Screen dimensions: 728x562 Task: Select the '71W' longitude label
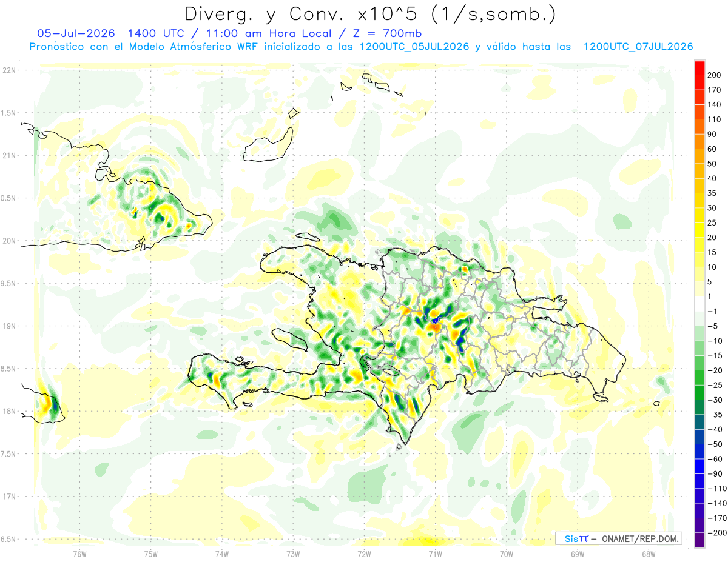[x=435, y=553]
